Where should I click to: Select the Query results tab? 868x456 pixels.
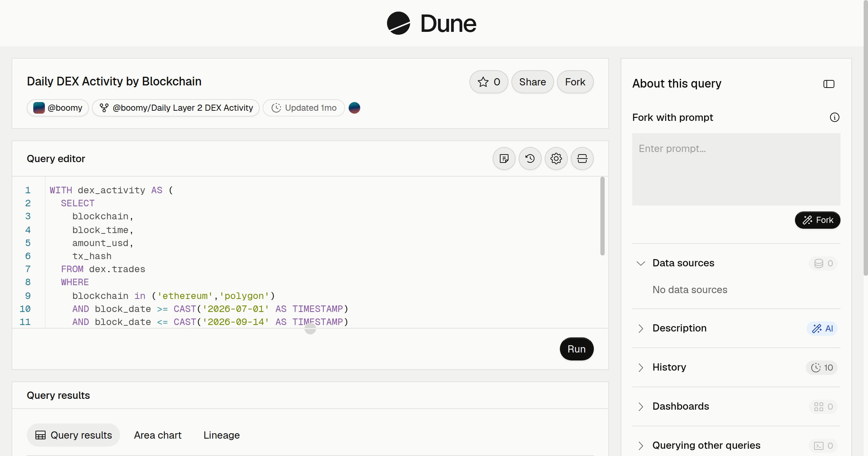tap(73, 435)
